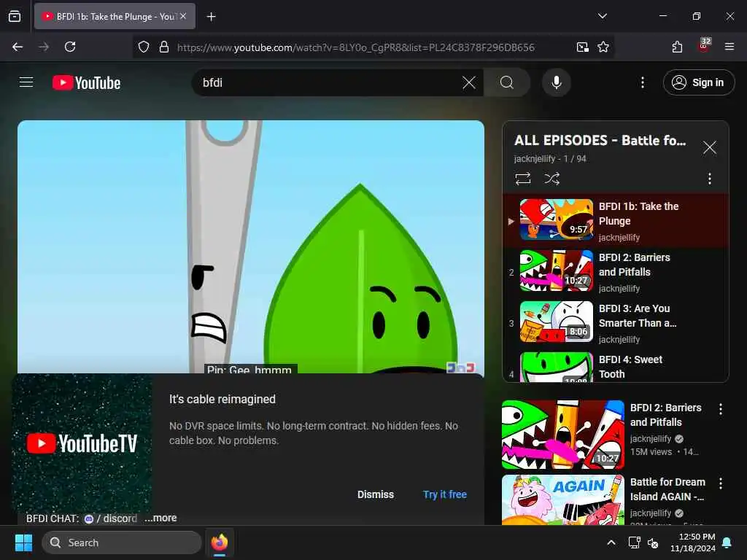The image size is (747, 560).
Task: Open Windows Start menu
Action: click(23, 542)
